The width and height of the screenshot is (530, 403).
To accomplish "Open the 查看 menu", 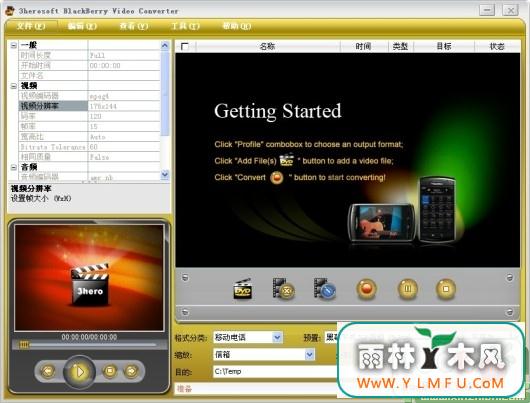I will (134, 26).
